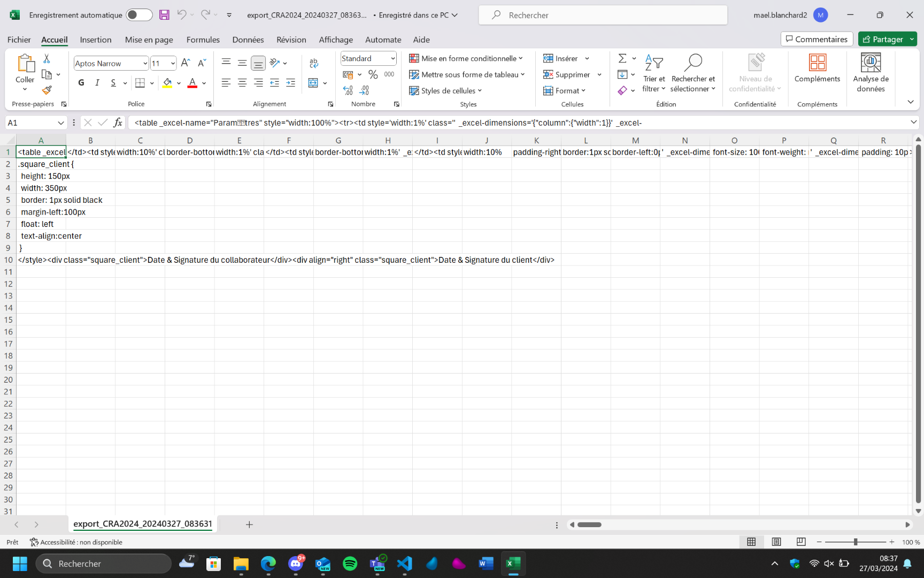Image resolution: width=924 pixels, height=578 pixels.
Task: Expand the Standard number format dropdown
Action: click(x=392, y=58)
